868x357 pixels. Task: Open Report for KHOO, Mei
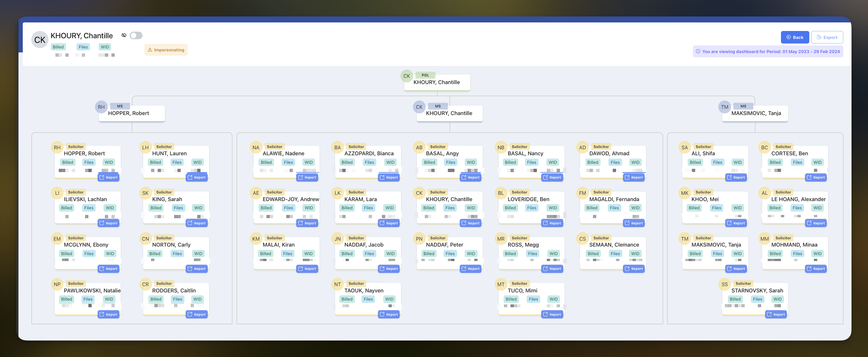[736, 223]
